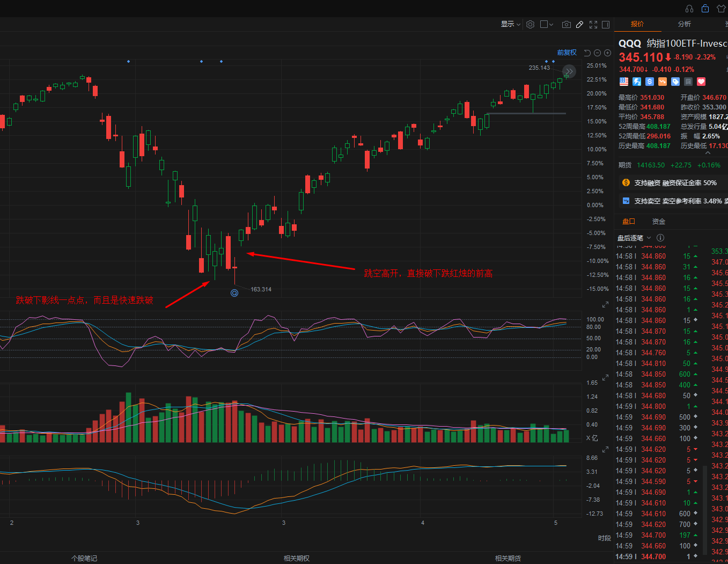Click the chart low label 163.314
The image size is (728, 564).
[x=261, y=289]
